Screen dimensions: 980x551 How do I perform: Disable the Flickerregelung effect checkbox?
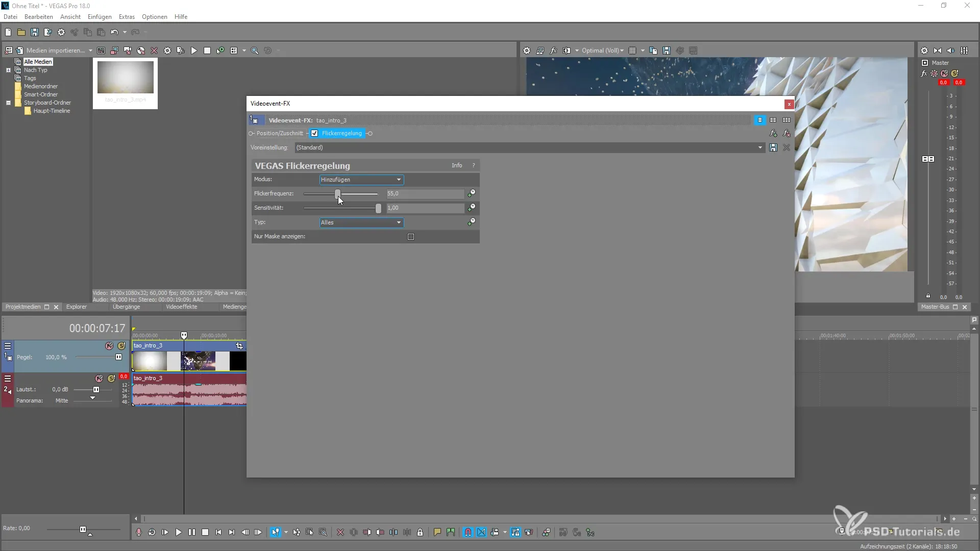point(314,133)
